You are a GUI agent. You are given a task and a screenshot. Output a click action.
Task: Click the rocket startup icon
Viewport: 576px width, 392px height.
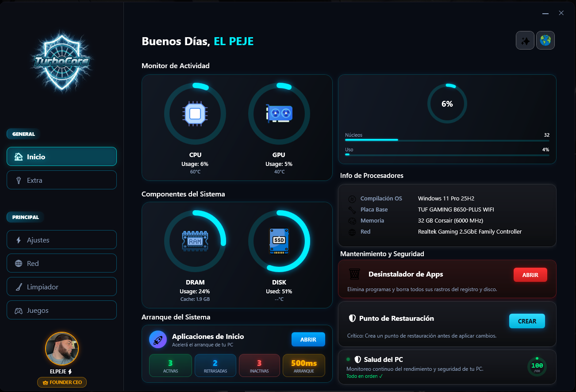[158, 340]
